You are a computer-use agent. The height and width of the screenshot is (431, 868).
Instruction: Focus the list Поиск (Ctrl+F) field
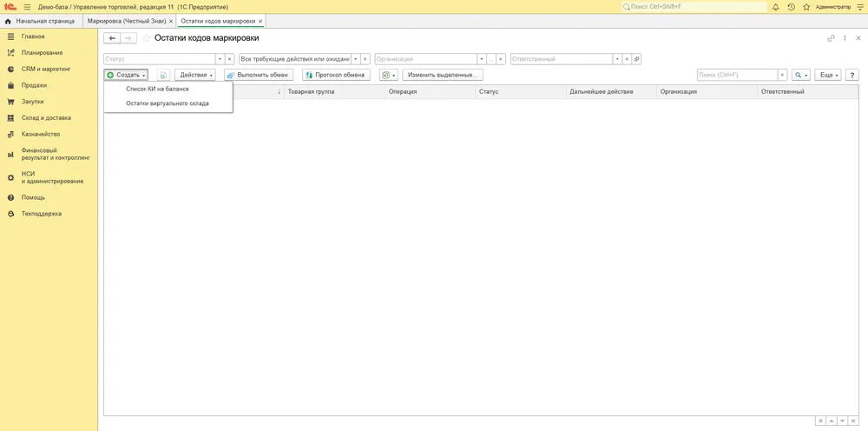click(737, 75)
